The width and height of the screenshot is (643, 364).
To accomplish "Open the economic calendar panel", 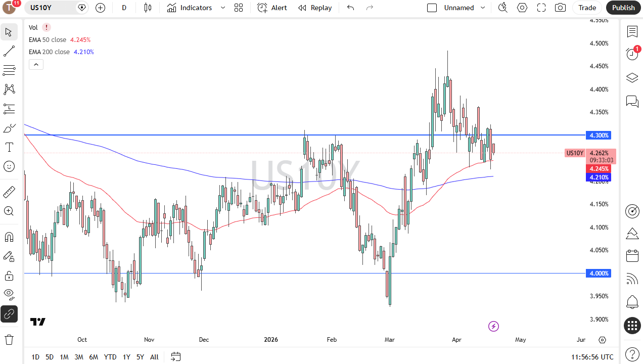I will coord(632,256).
